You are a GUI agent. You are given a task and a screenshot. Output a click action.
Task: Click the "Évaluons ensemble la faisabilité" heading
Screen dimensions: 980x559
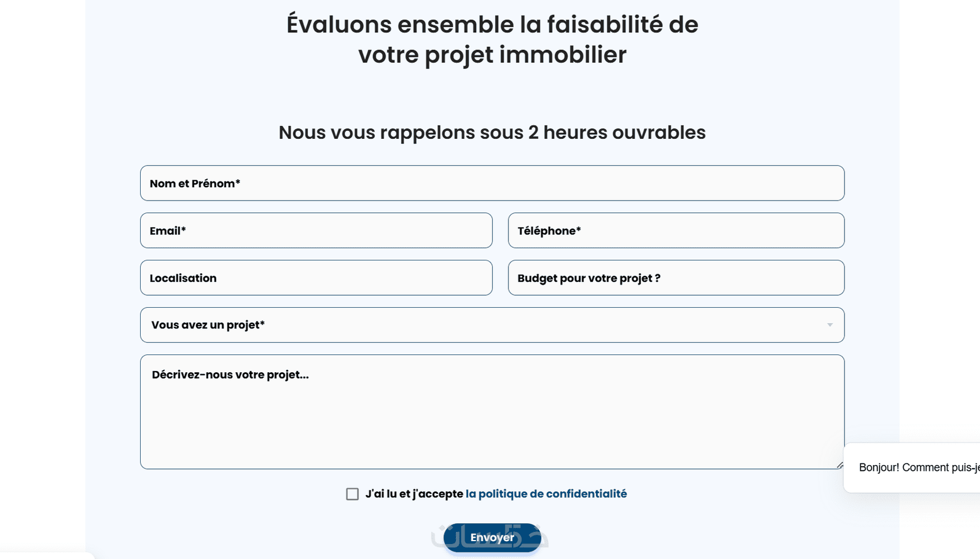(492, 25)
